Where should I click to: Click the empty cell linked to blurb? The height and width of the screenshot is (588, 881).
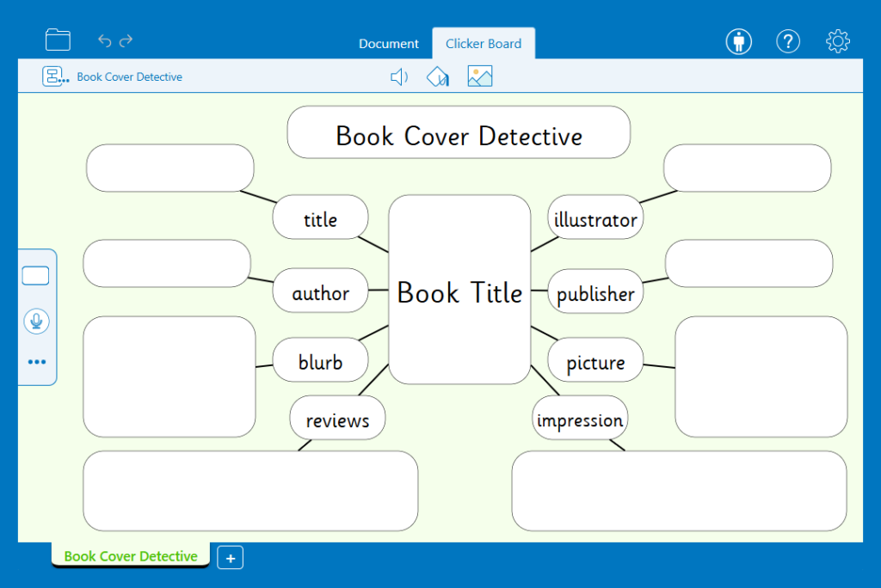tap(169, 377)
